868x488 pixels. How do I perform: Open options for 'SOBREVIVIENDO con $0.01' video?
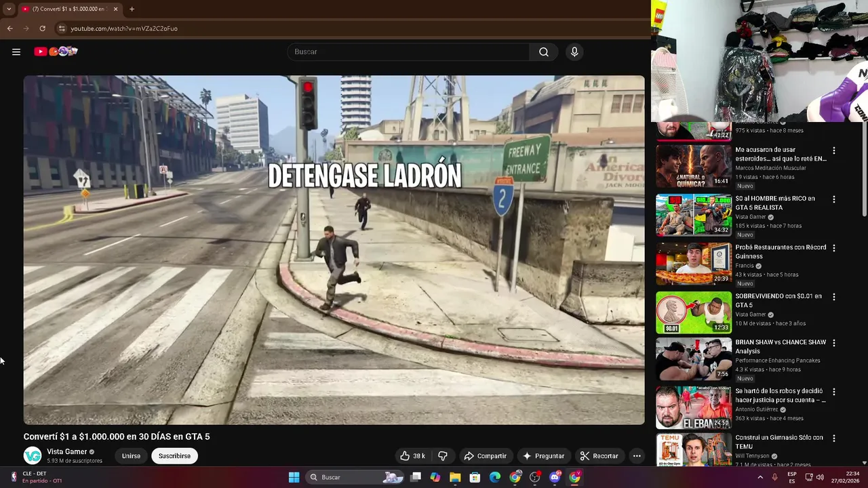point(834,297)
